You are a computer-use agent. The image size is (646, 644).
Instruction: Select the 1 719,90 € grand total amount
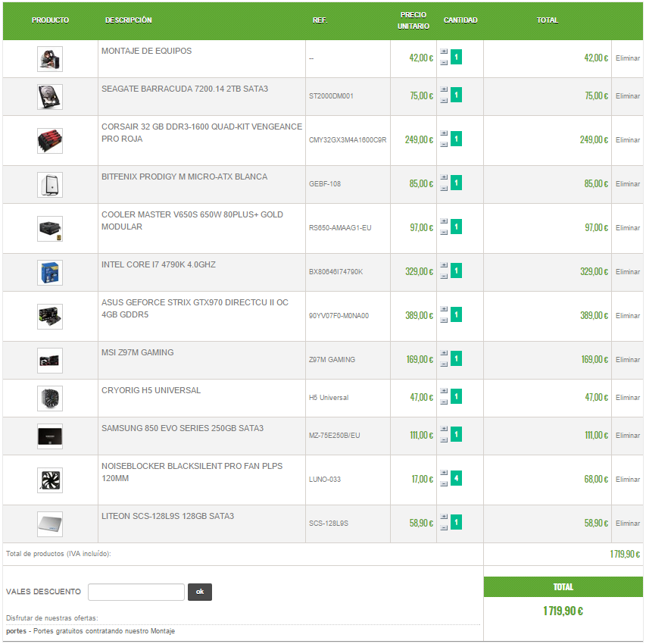tap(563, 611)
